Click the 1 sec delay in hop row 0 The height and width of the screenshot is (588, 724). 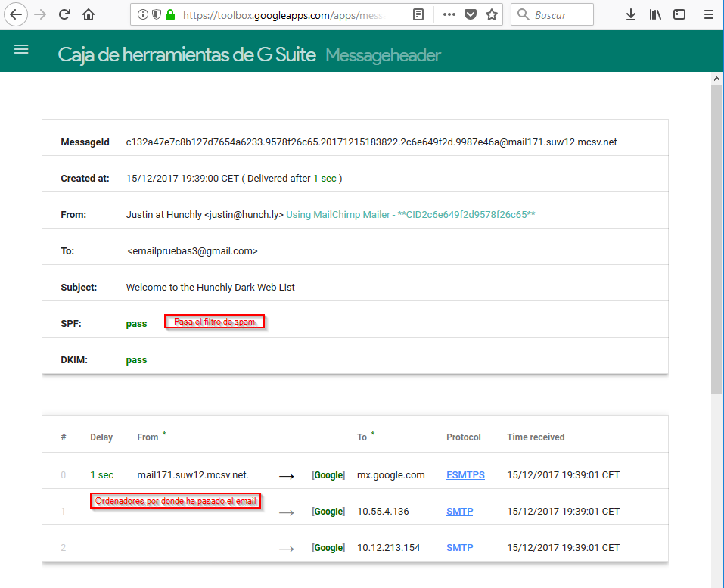pyautogui.click(x=101, y=474)
